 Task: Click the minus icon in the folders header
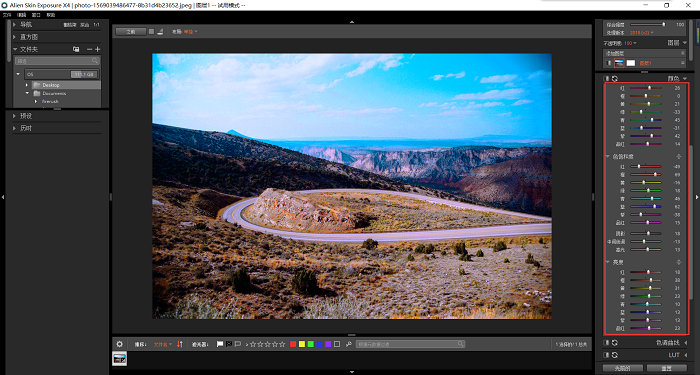pos(89,49)
